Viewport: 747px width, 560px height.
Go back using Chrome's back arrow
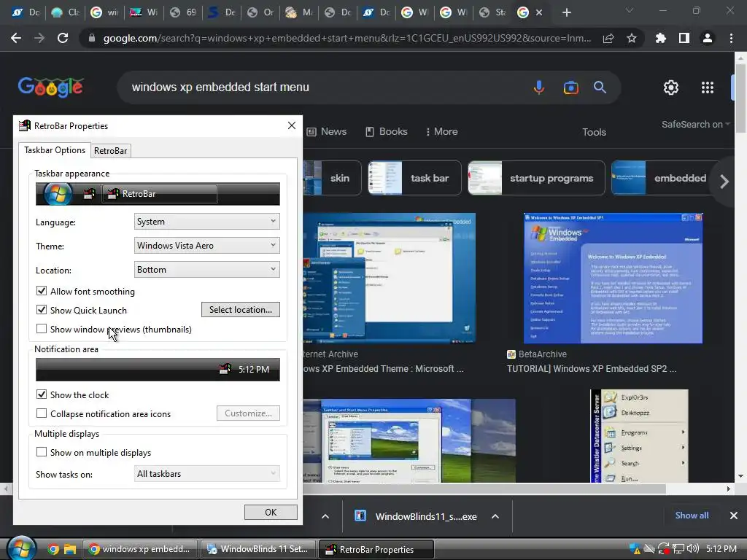pos(16,38)
